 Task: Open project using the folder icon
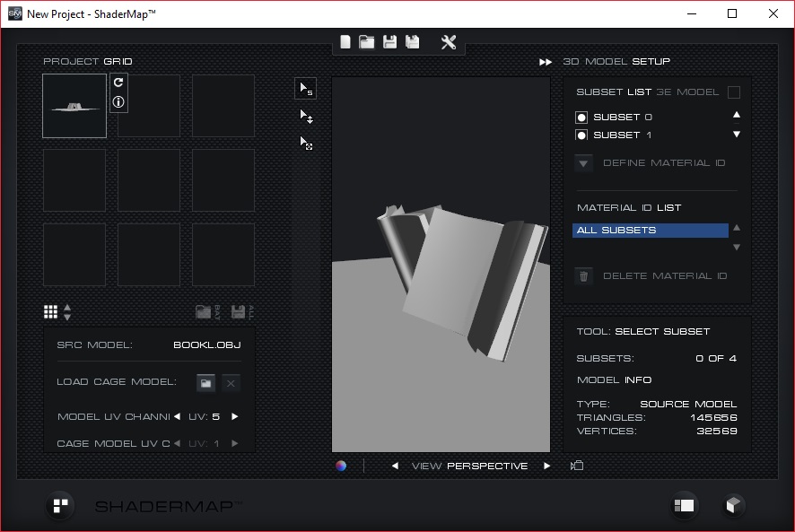pyautogui.click(x=367, y=42)
